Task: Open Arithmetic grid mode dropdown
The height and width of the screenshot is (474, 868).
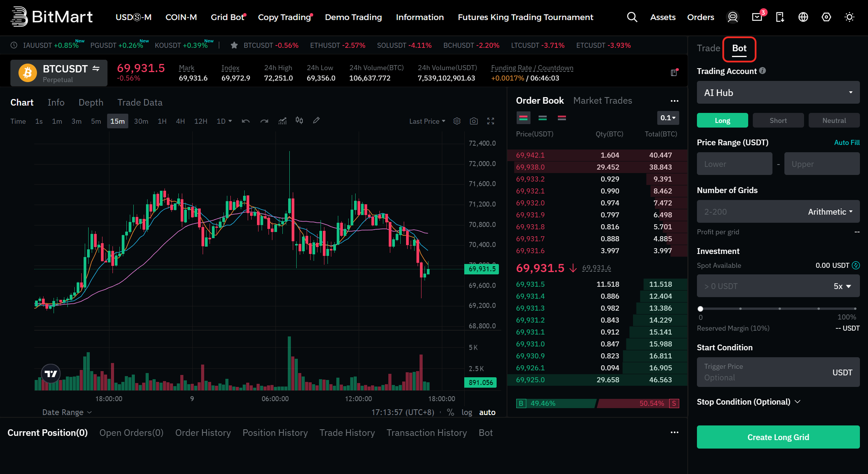Action: click(830, 212)
